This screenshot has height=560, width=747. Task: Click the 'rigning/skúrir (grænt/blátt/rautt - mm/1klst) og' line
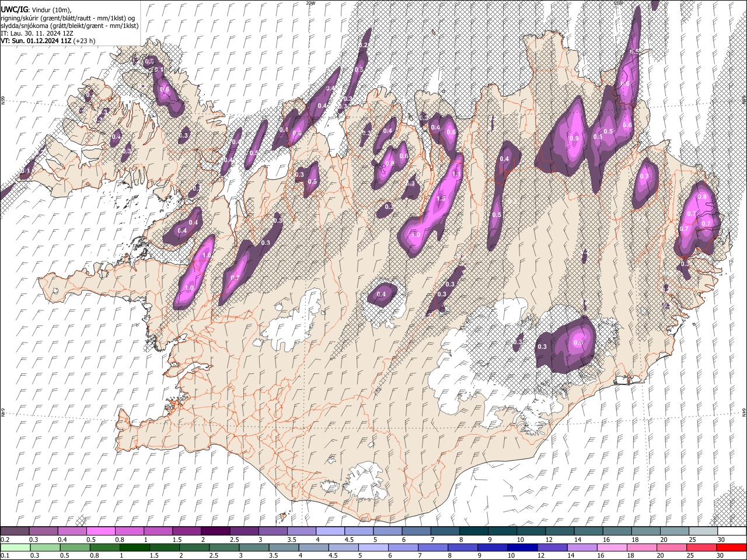click(x=68, y=18)
